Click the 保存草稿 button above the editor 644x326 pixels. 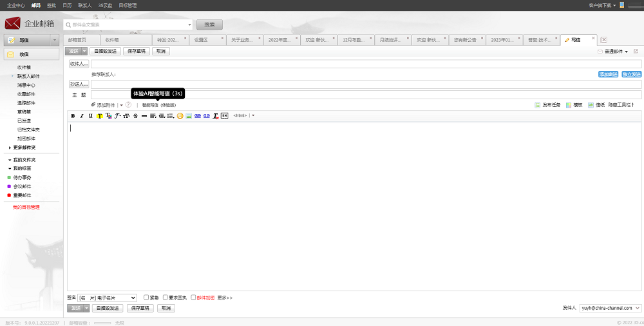(137, 52)
